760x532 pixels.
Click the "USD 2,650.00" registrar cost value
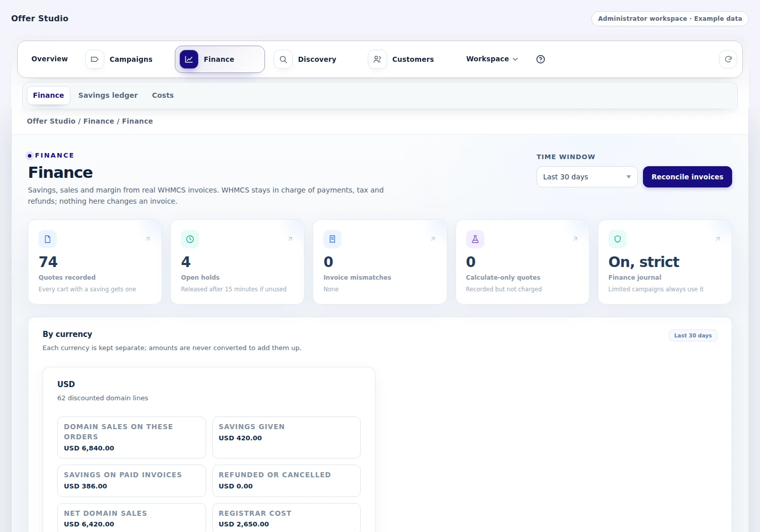[244, 524]
